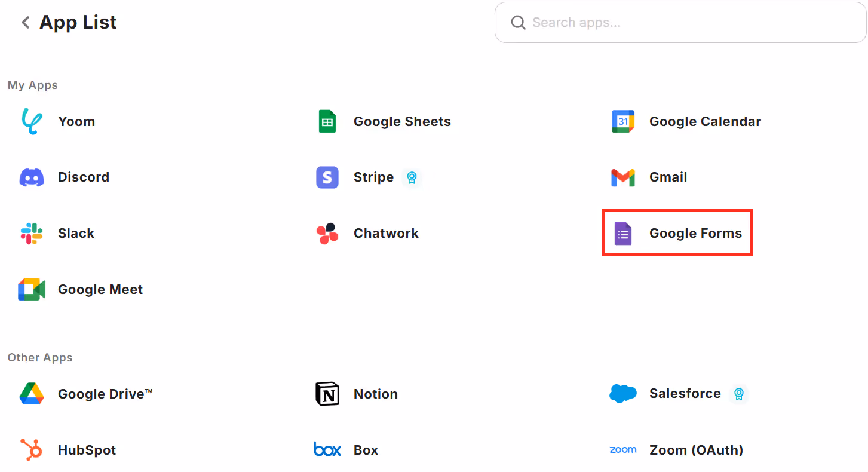The height and width of the screenshot is (472, 868).
Task: Select the Google Calendar label
Action: [x=705, y=121]
